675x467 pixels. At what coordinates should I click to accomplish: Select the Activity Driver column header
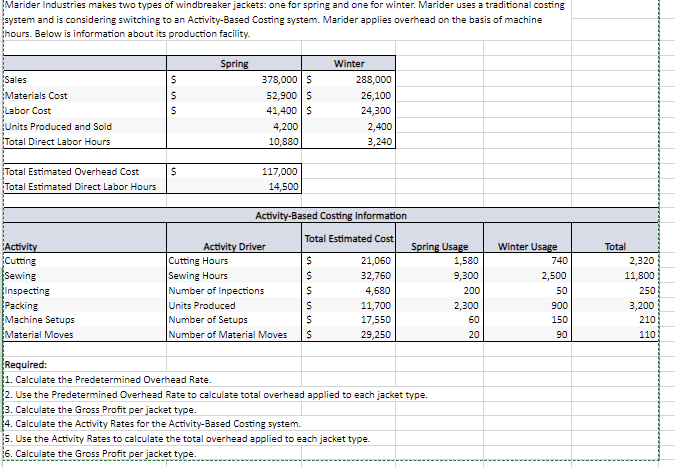234,238
